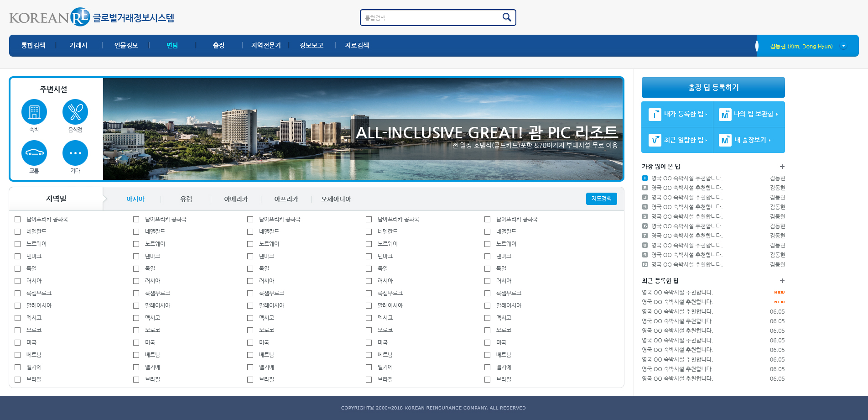Screen dimensions: 868x420
Task: Open 내 출장보기 tile
Action: 748,140
